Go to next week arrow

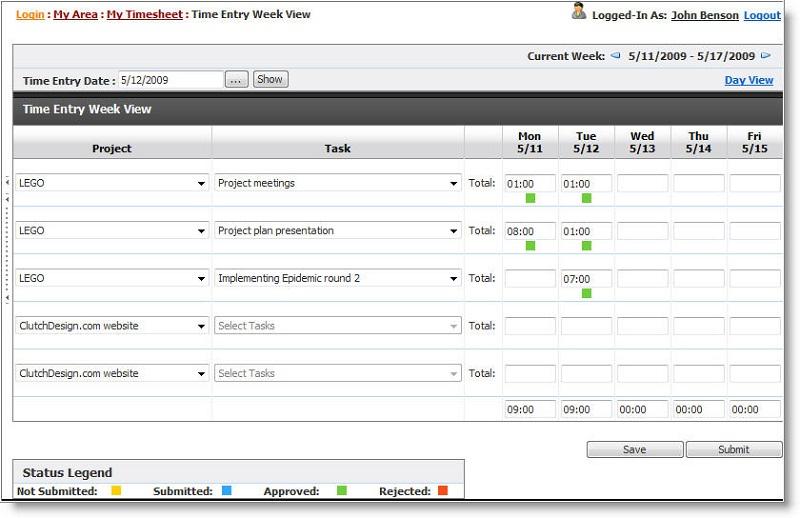[x=765, y=56]
